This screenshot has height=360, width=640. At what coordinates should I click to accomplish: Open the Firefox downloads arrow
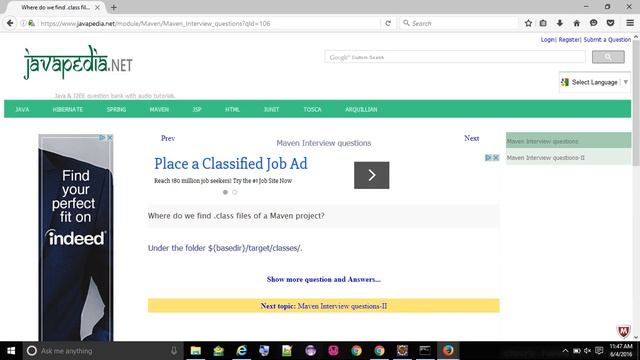point(560,23)
